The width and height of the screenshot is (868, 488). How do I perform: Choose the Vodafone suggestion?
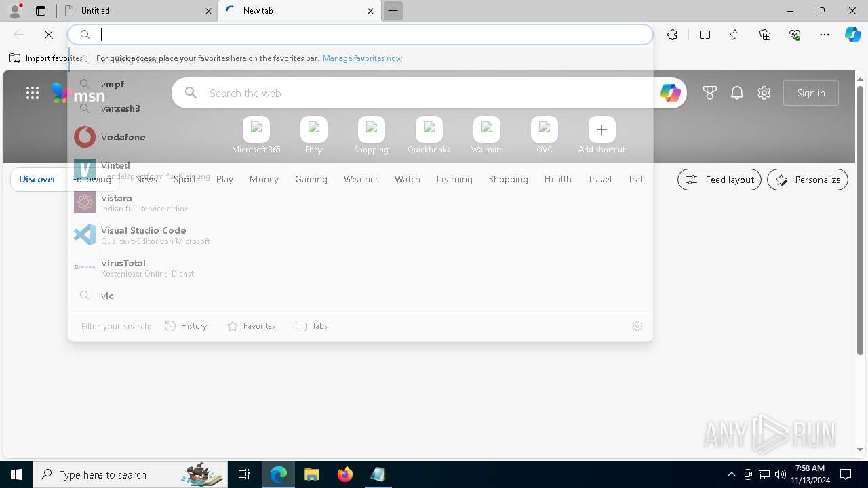click(360, 137)
